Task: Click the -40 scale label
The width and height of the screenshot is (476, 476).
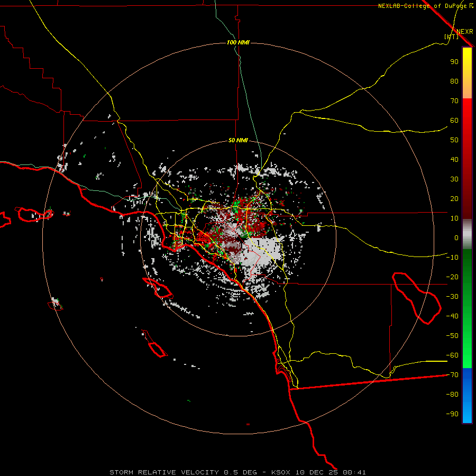Action: 452,316
